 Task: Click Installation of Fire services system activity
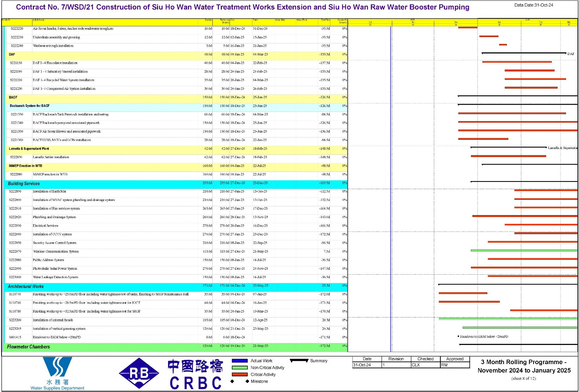[x=56, y=209]
